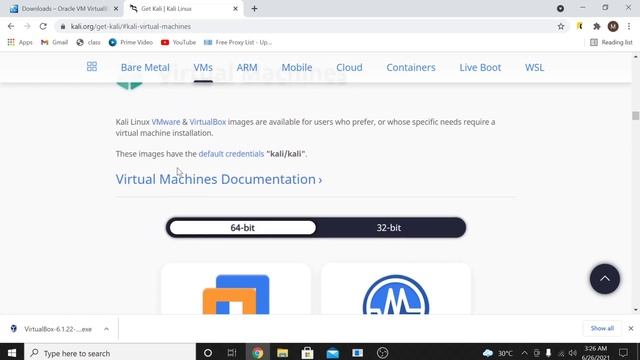Open the Gmail bookmark
Viewport: 640px width, 360px height.
coord(55,42)
